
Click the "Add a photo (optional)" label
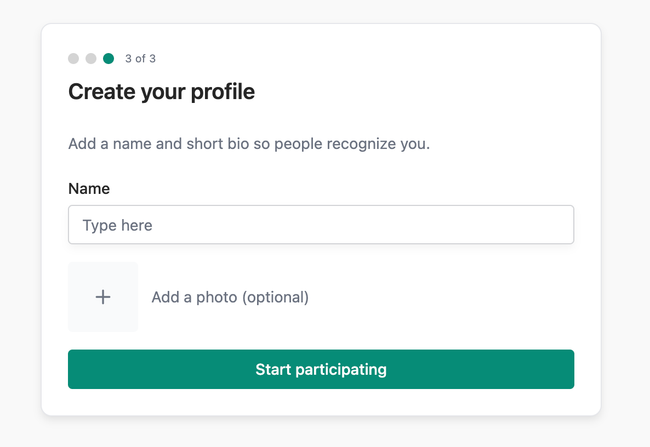[230, 297]
